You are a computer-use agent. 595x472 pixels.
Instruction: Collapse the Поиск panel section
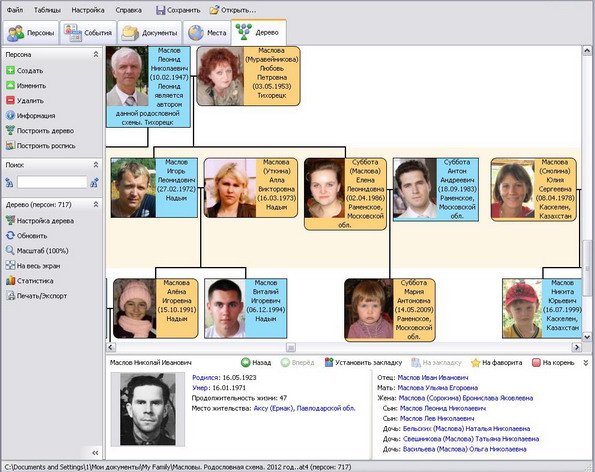96,165
